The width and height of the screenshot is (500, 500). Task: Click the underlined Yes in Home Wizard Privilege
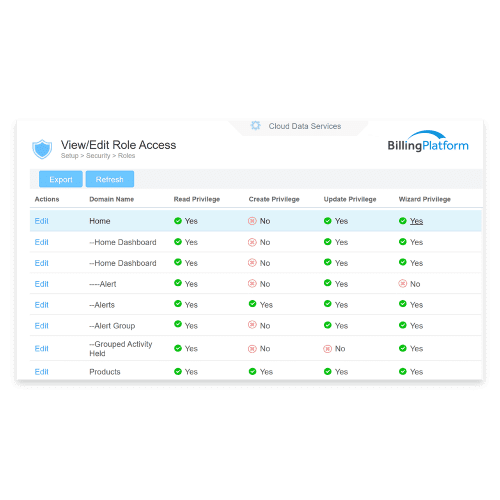(x=416, y=221)
